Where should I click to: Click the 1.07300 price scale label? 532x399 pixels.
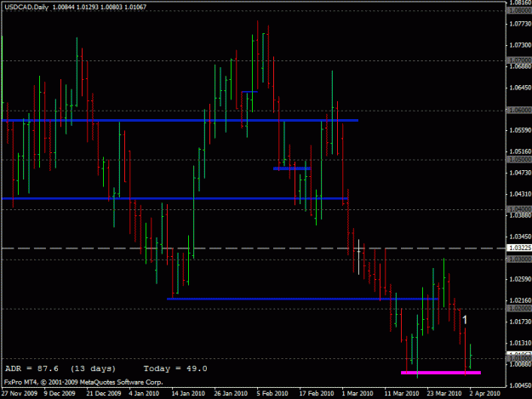520,45
